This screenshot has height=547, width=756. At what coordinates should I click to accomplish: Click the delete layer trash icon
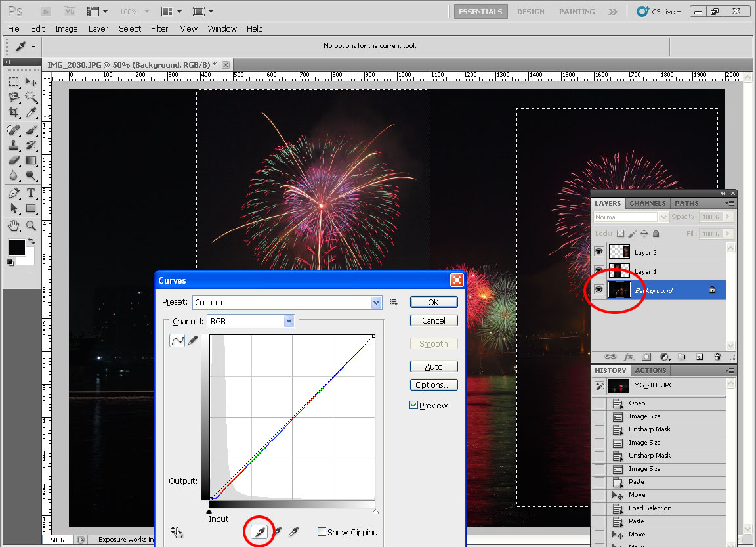[x=717, y=357]
